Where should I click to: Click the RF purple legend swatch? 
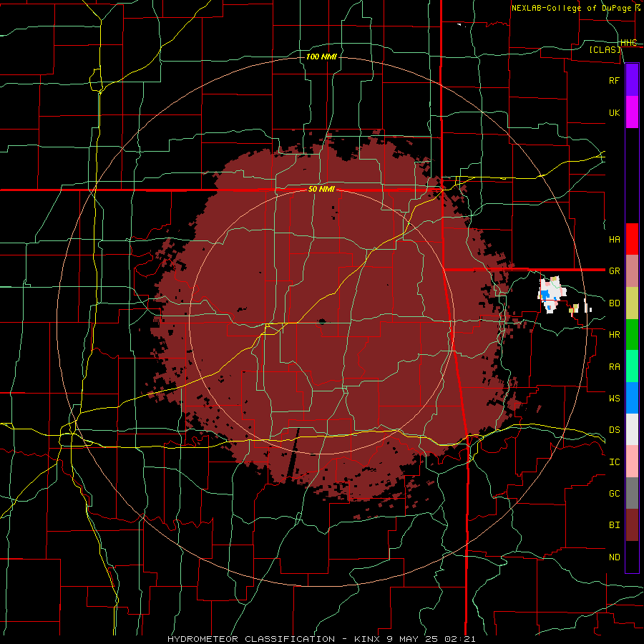click(x=632, y=80)
